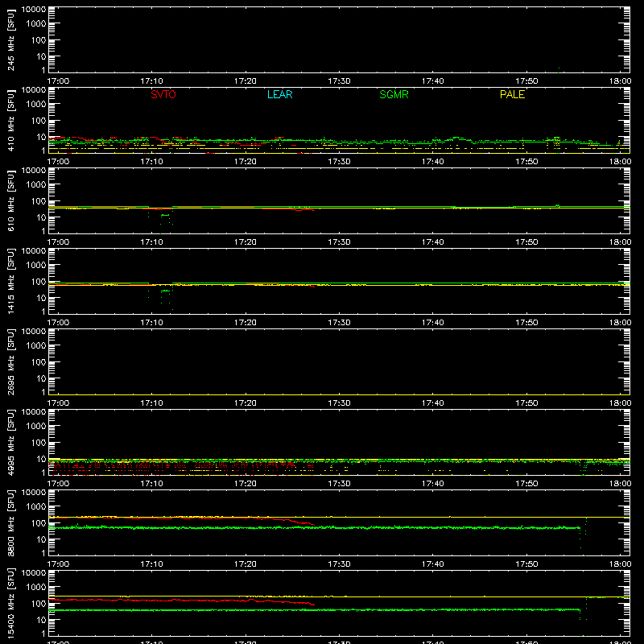644x644 pixels.
Task: Click 18:00 label under the 410 MHz panel
Action: tap(620, 162)
